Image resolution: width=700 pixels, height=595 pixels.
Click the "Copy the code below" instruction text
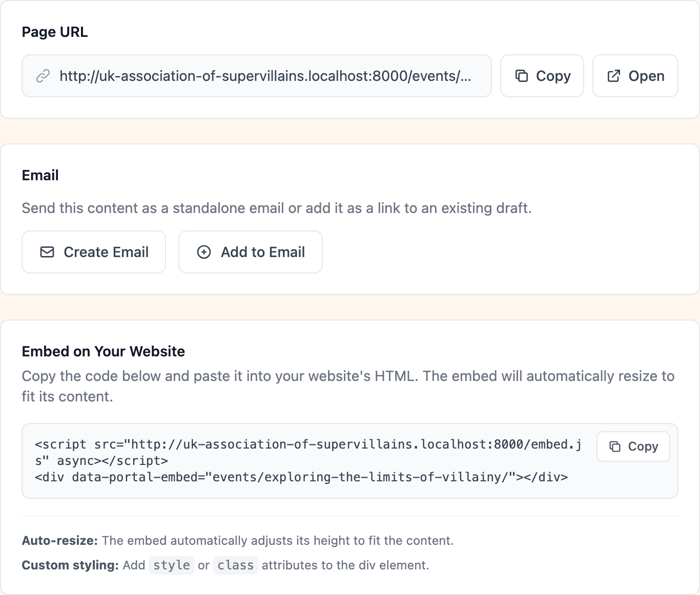[x=348, y=386]
